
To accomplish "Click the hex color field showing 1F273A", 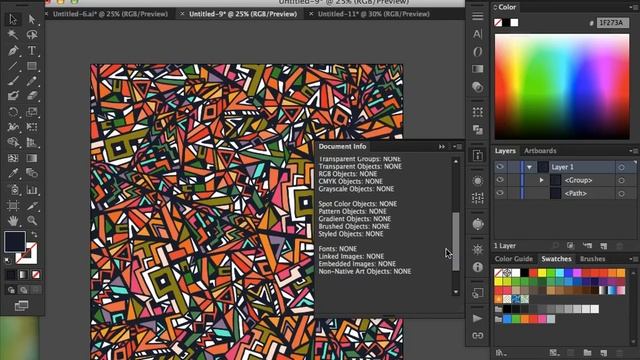I will coord(612,23).
